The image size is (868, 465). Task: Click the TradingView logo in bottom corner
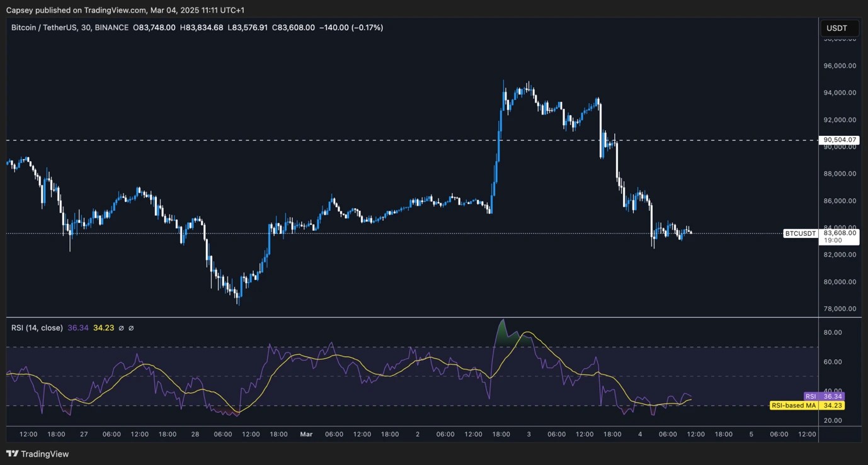click(13, 454)
